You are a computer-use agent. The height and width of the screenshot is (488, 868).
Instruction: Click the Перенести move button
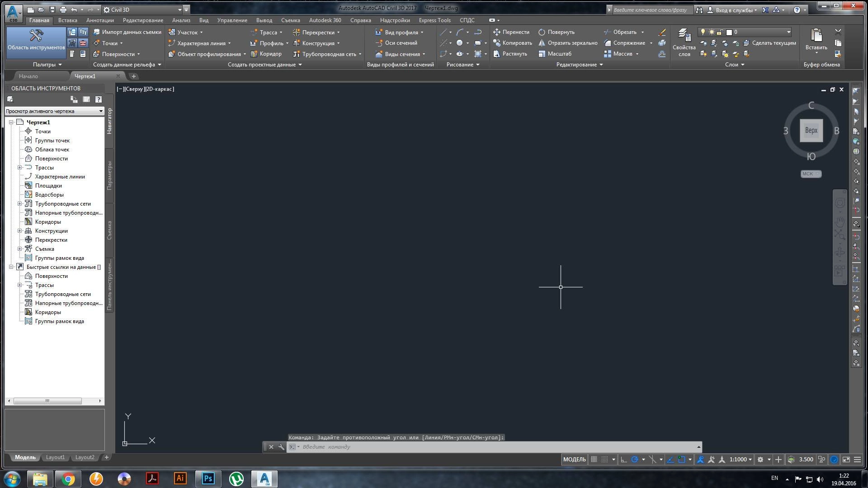point(511,32)
